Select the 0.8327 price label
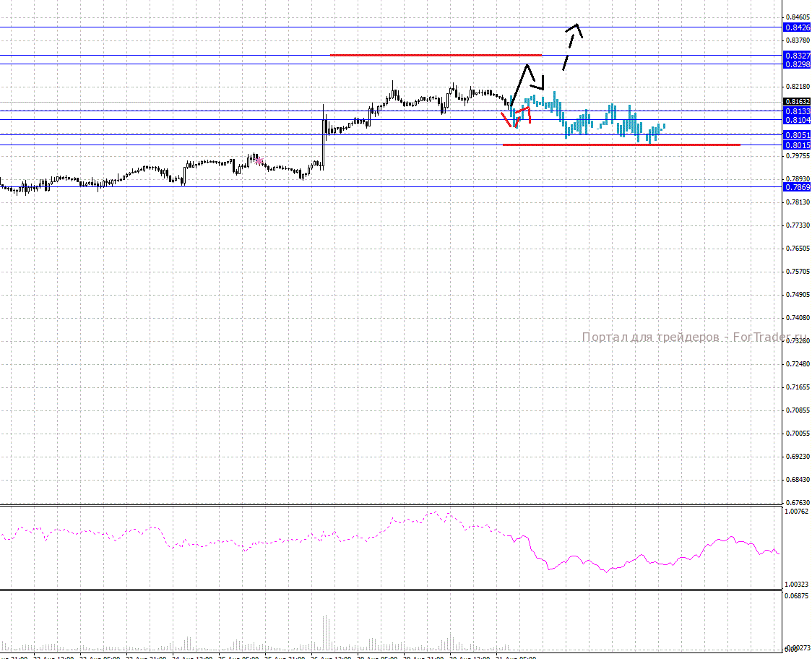This screenshot has height=659, width=812. [x=797, y=56]
